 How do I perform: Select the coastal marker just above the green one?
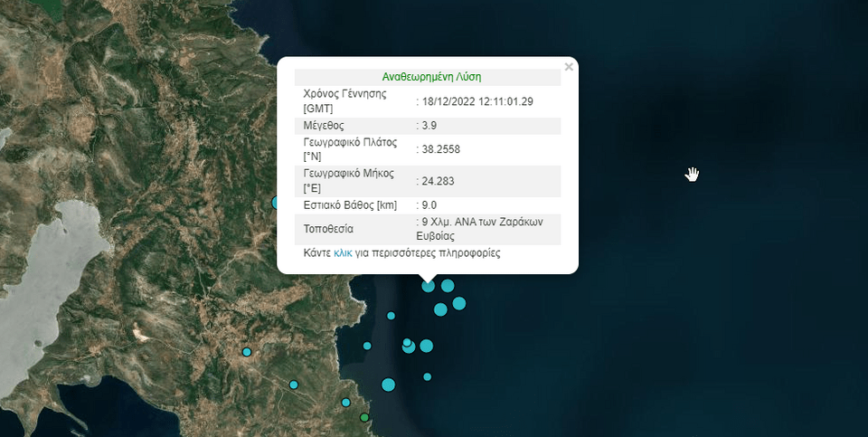click(x=345, y=403)
